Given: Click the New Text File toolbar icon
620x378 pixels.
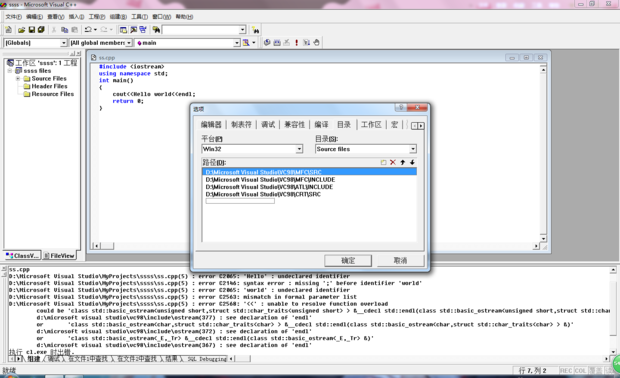Looking at the screenshot, I should (x=8, y=30).
